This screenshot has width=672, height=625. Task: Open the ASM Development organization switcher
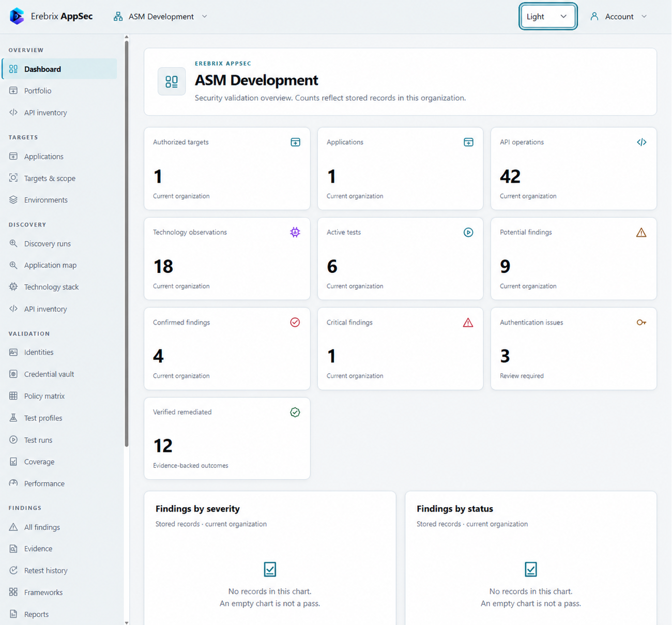(161, 17)
